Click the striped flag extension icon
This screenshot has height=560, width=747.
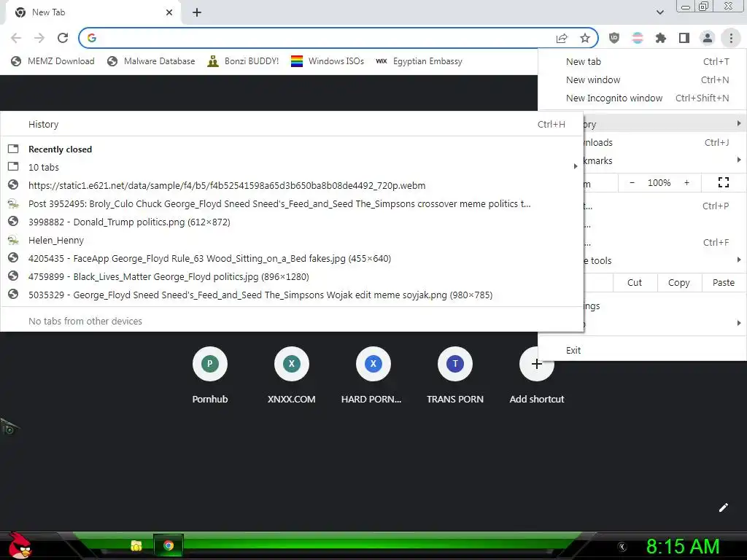(638, 38)
